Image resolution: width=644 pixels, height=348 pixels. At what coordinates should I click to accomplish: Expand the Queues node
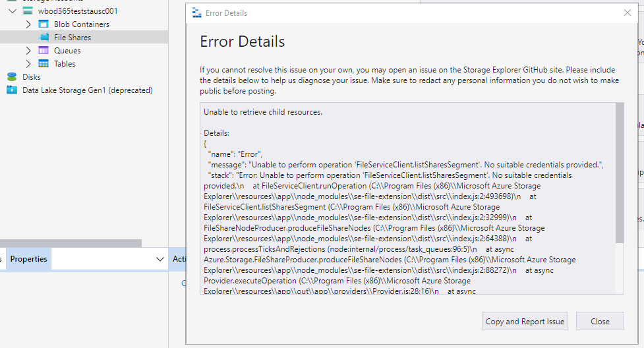(x=28, y=51)
